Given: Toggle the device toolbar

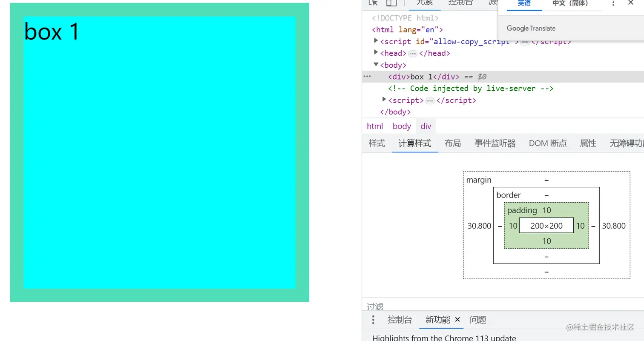Looking at the screenshot, I should coord(391,3).
